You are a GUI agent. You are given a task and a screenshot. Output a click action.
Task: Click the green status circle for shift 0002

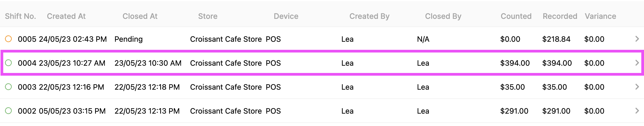[8, 111]
